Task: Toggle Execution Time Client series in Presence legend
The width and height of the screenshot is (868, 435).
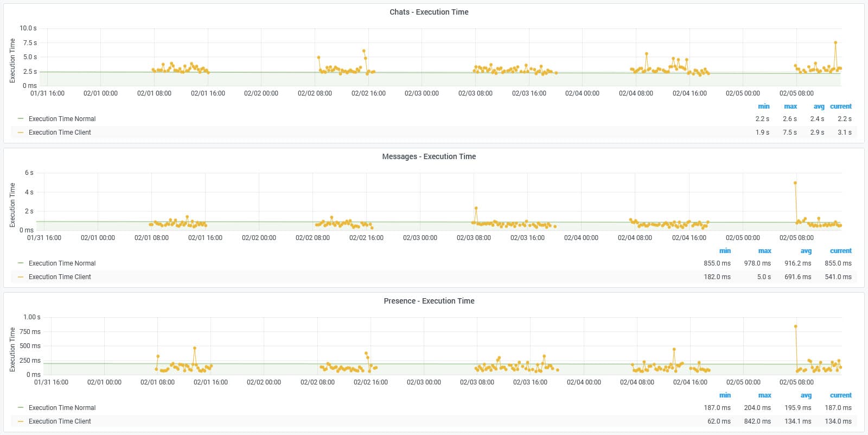Action: [x=60, y=421]
